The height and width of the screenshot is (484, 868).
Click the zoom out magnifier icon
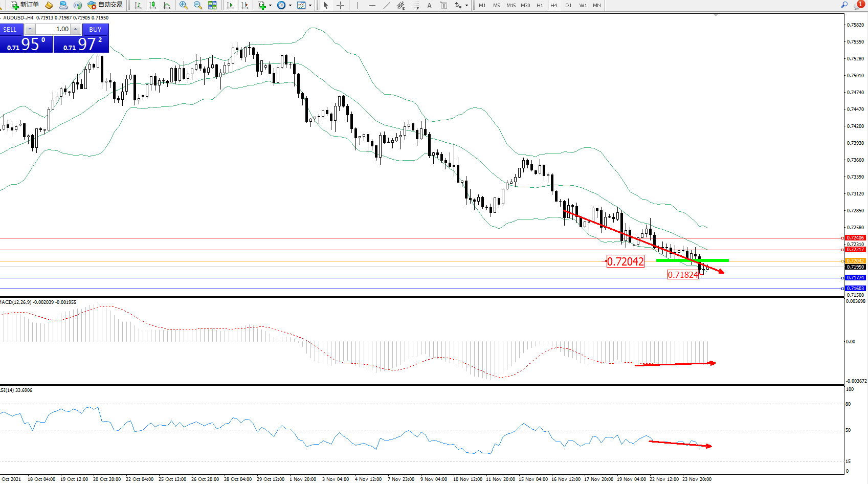click(x=197, y=5)
